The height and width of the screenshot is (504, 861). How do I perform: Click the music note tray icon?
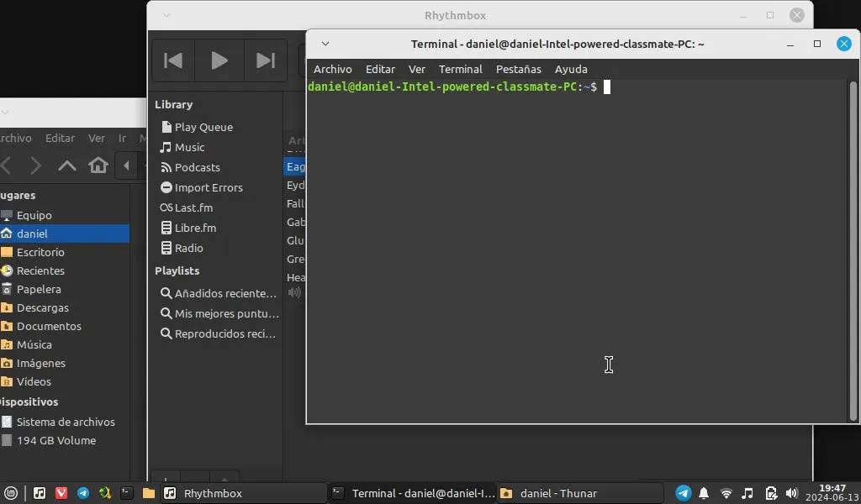coord(747,493)
